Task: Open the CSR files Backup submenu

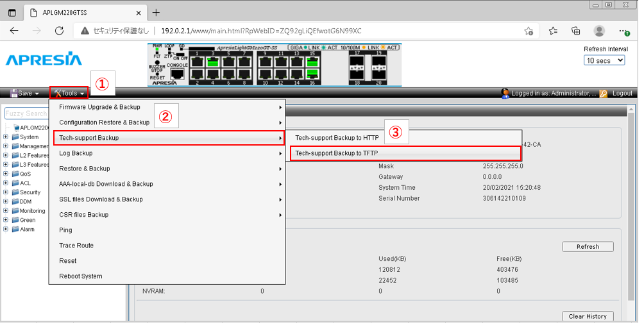Action: 167,215
